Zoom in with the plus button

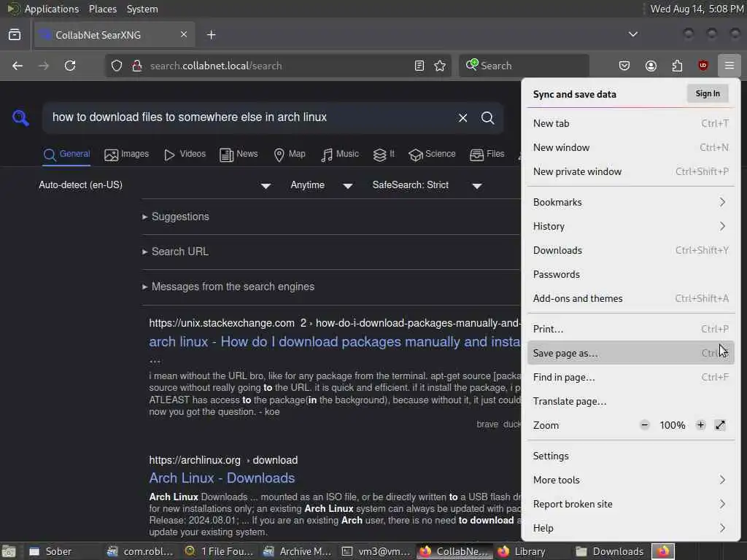click(700, 425)
